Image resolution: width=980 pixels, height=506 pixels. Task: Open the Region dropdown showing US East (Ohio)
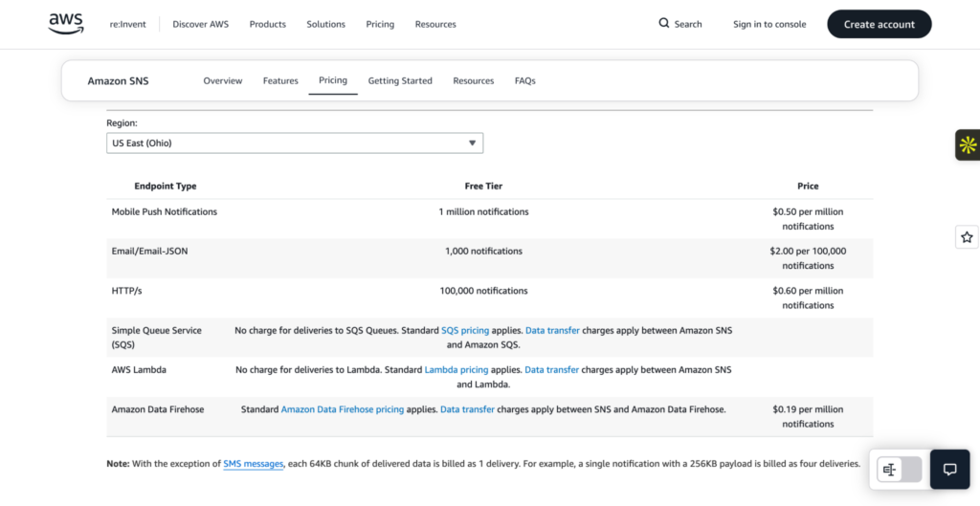point(295,143)
